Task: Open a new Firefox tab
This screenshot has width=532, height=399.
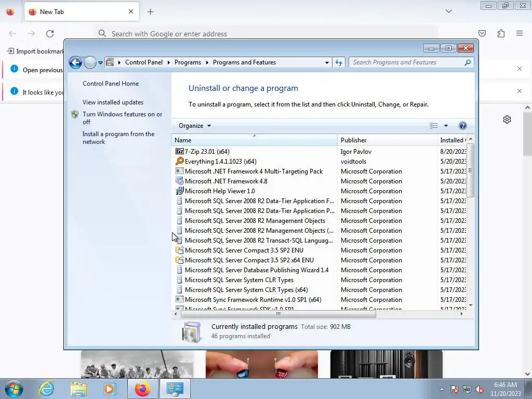Action: pos(150,12)
